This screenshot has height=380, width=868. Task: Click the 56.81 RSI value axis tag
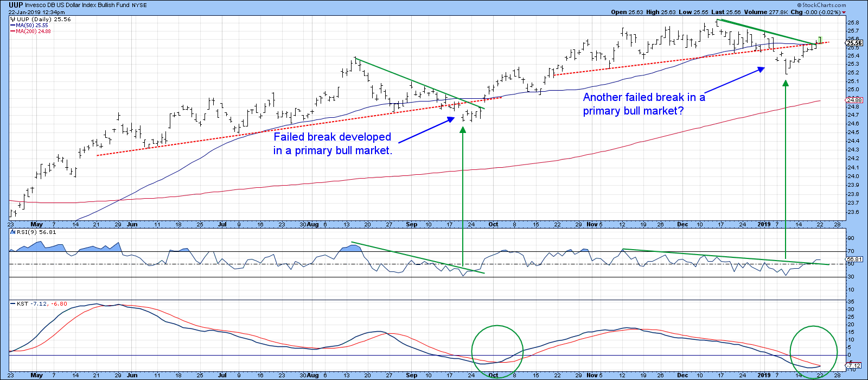854,259
